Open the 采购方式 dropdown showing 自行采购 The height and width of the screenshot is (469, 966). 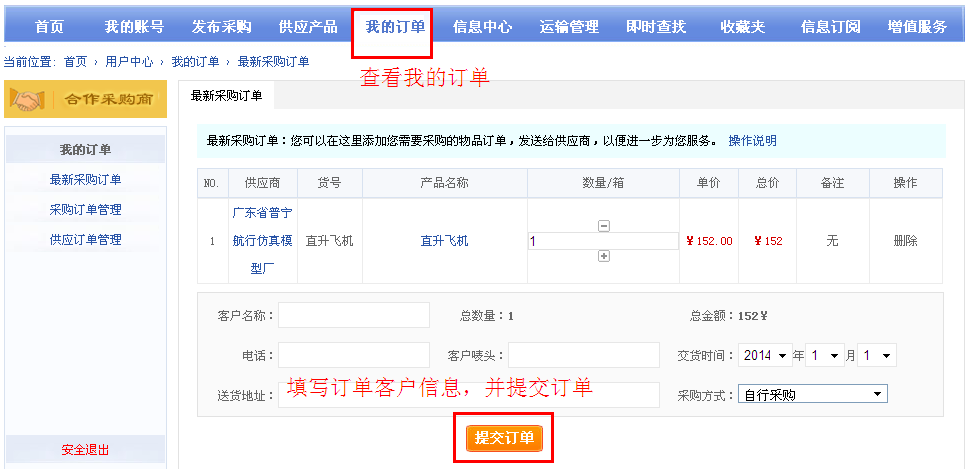point(813,395)
